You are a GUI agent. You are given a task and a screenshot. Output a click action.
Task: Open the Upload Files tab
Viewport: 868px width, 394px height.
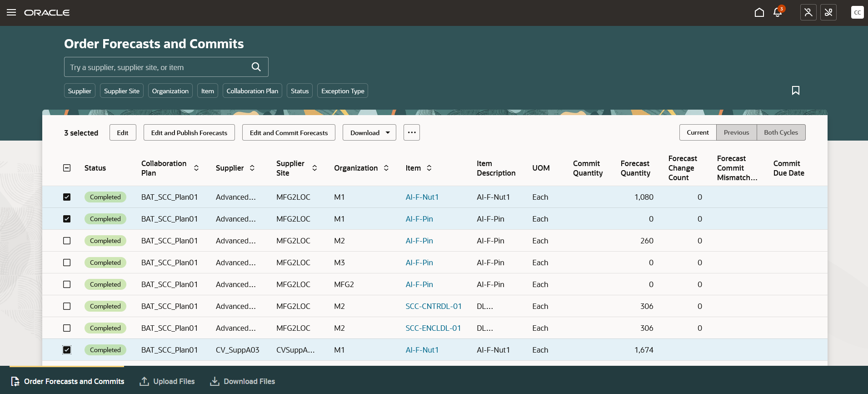(167, 381)
